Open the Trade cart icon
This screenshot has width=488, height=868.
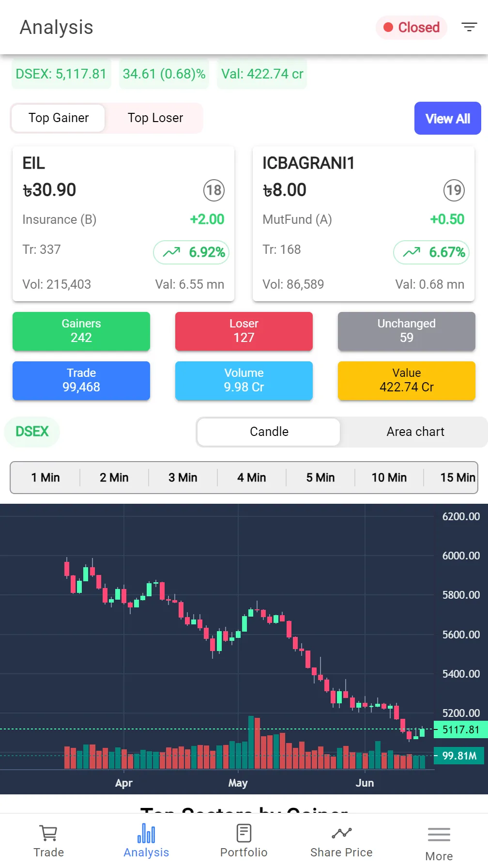pos(48,833)
